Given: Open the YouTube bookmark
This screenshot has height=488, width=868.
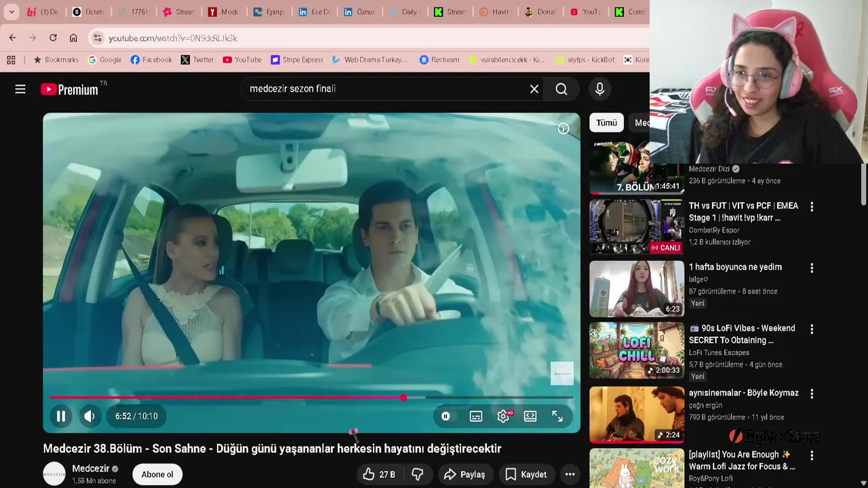Looking at the screenshot, I should [242, 60].
